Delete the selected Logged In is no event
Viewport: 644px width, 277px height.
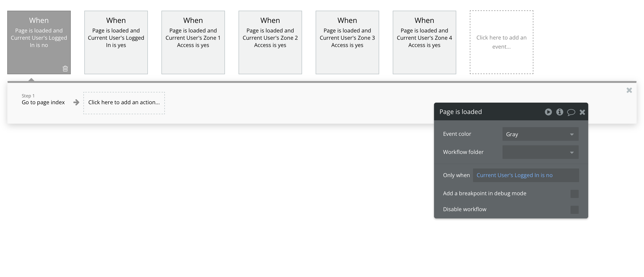(x=65, y=69)
